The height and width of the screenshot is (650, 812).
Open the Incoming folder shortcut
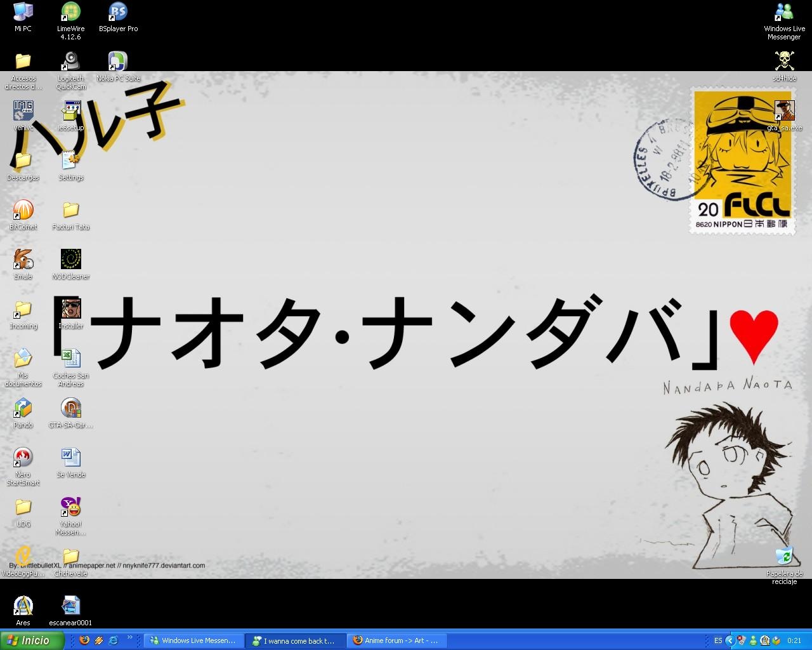(x=23, y=314)
